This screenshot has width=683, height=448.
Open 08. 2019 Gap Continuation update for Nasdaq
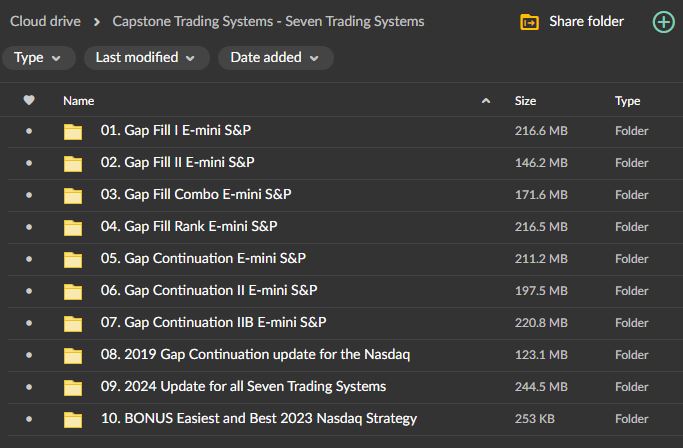click(x=255, y=354)
